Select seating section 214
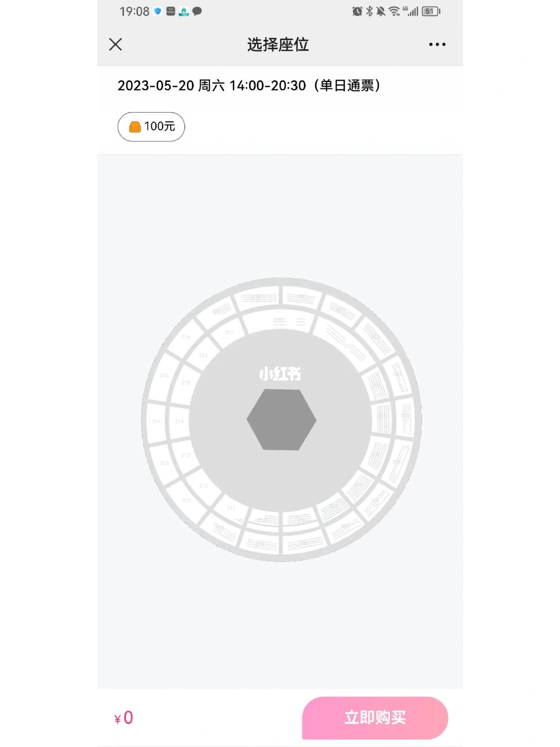This screenshot has width=560, height=747. click(x=179, y=421)
